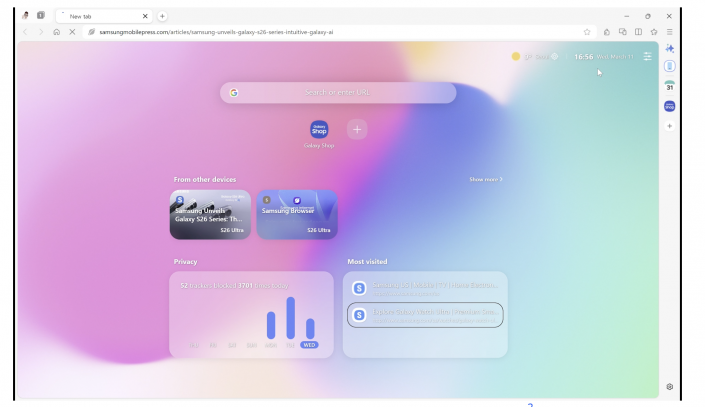Click the home icon in navigation bar
Image resolution: width=705 pixels, height=407 pixels.
[57, 32]
